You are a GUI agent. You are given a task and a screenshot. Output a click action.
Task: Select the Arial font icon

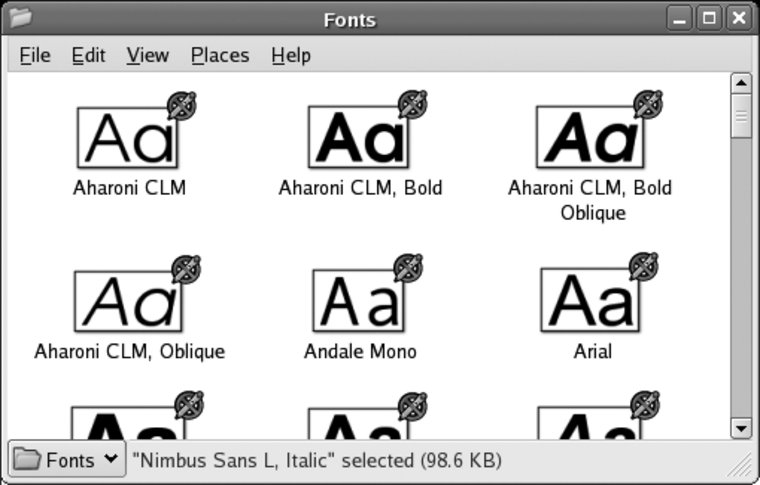point(591,300)
